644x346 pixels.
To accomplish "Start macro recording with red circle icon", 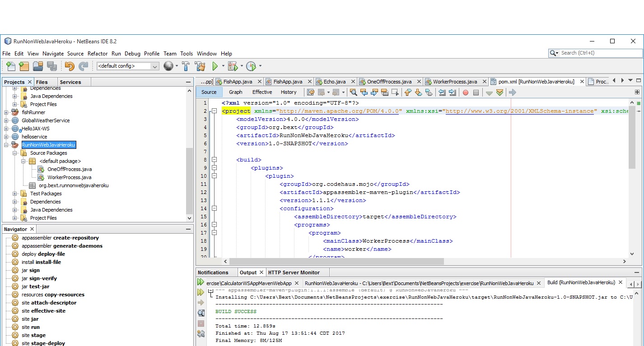I will [x=466, y=92].
